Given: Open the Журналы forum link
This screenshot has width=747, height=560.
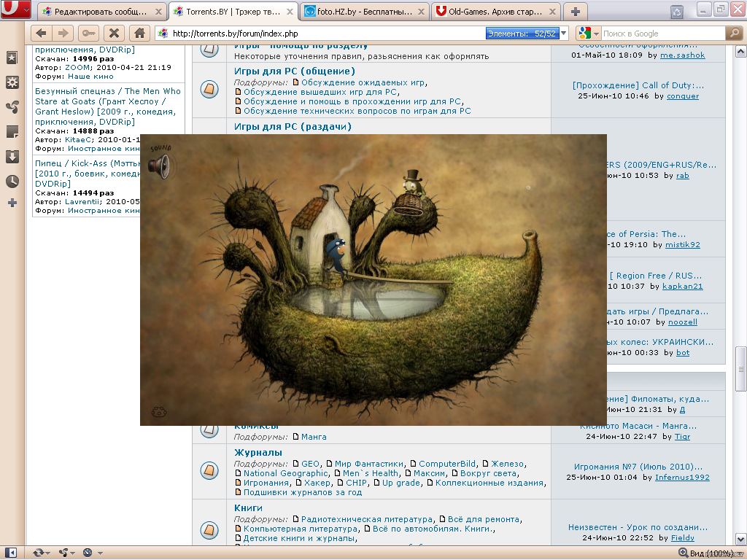Looking at the screenshot, I should (258, 453).
